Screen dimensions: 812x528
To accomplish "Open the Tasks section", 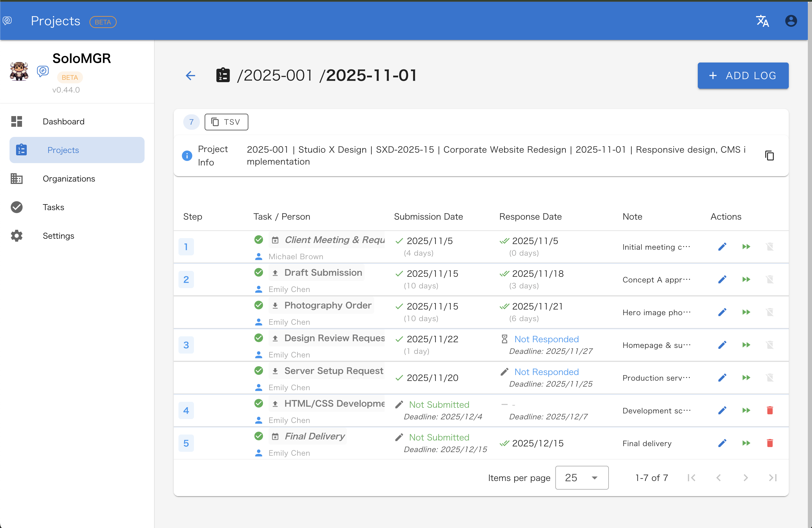I will coord(53,207).
